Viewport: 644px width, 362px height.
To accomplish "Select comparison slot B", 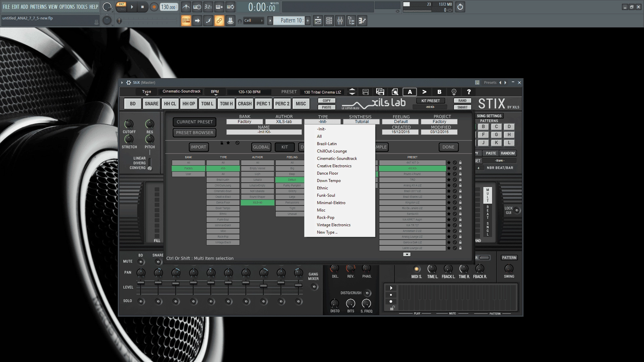I will pyautogui.click(x=439, y=92).
